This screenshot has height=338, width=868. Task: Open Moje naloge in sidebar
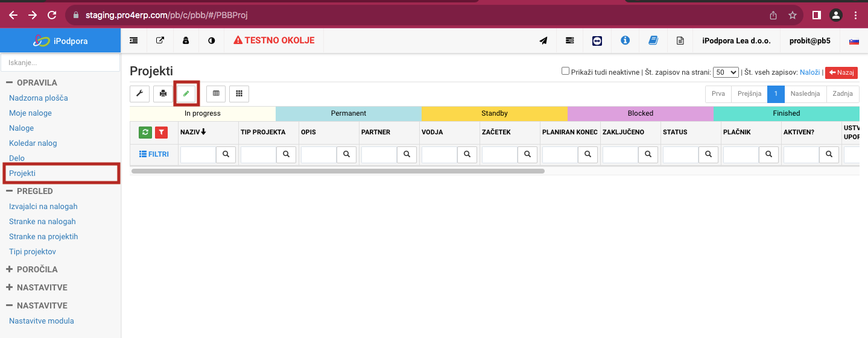30,113
